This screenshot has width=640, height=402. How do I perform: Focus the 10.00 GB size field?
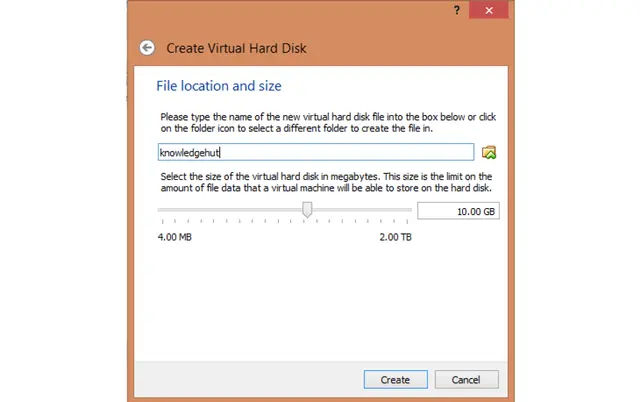[x=458, y=211]
